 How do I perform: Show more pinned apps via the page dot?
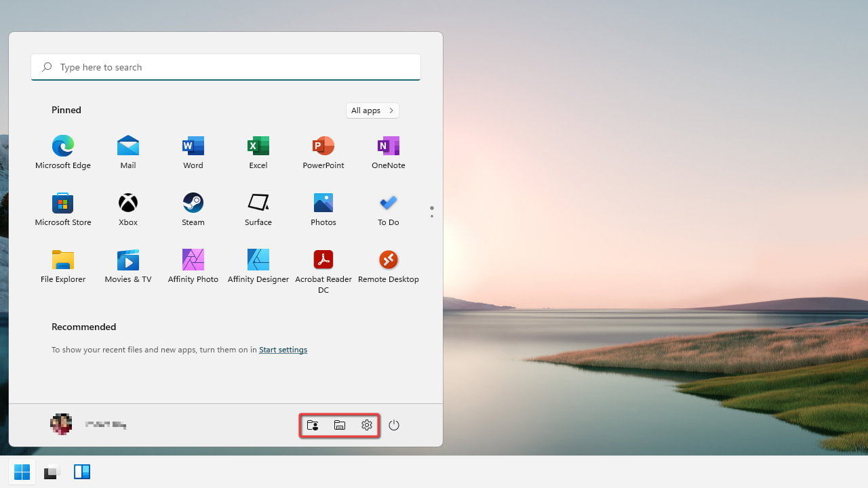coord(431,216)
